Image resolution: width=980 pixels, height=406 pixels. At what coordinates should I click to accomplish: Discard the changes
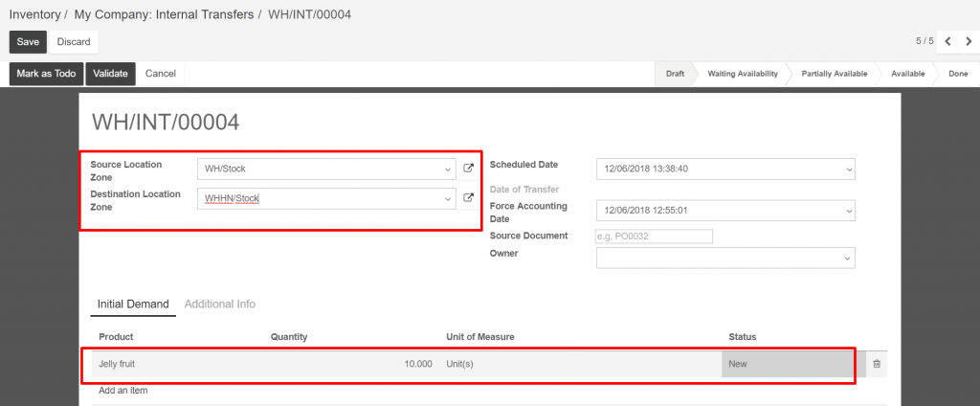pos(74,42)
